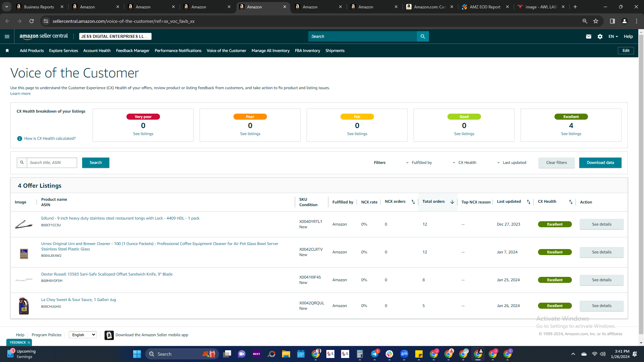Open the browser tab search dropdown

click(x=7, y=7)
